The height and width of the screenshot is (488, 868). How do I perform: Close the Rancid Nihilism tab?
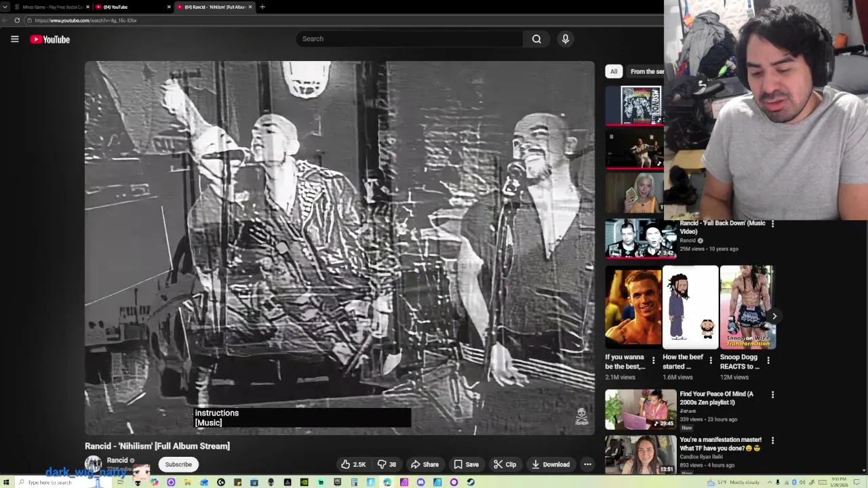[x=250, y=7]
